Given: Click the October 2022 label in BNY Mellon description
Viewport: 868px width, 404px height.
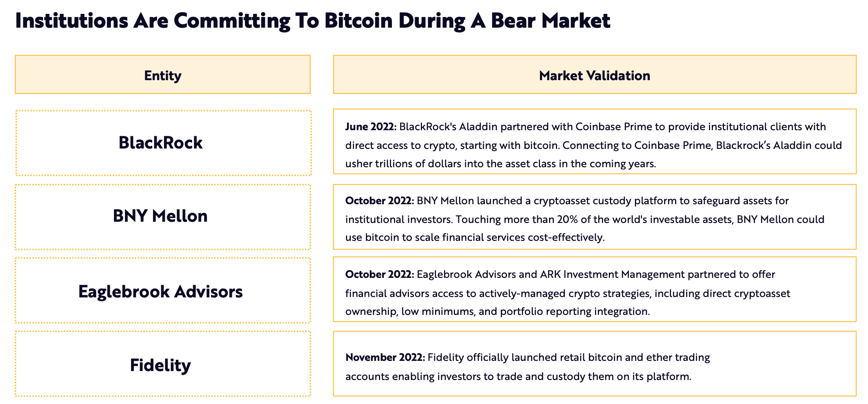Looking at the screenshot, I should [x=379, y=201].
